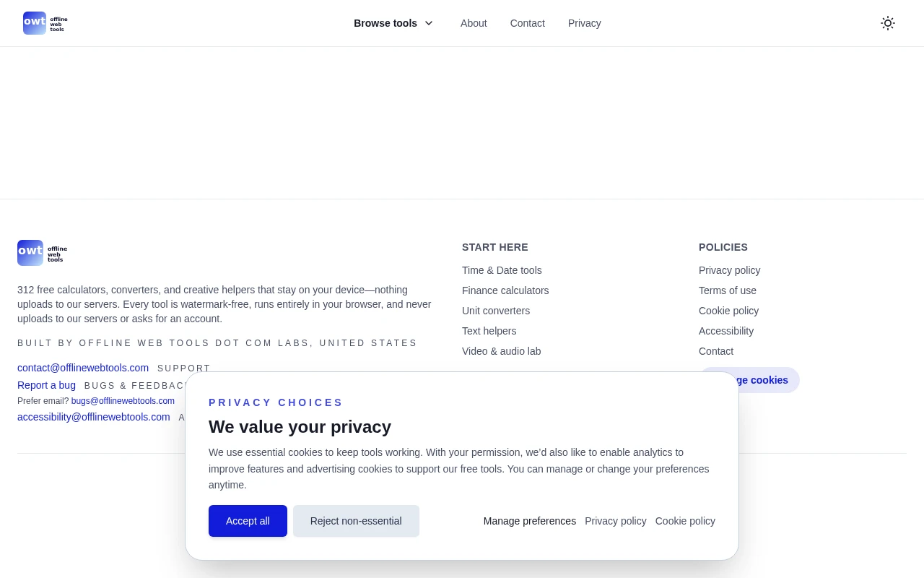Image resolution: width=924 pixels, height=578 pixels.
Task: Open the Time & Date tools link
Action: 502,270
